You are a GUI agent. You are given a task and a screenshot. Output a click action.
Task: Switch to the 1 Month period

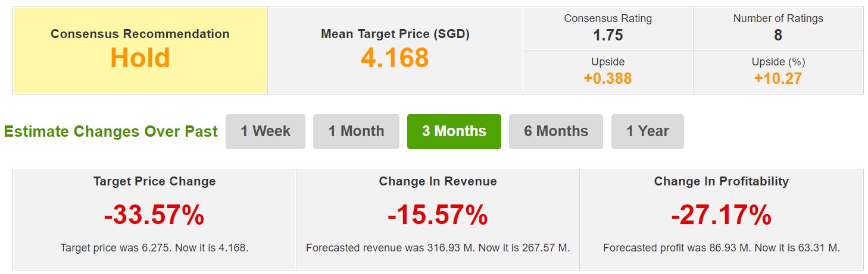pyautogui.click(x=356, y=131)
